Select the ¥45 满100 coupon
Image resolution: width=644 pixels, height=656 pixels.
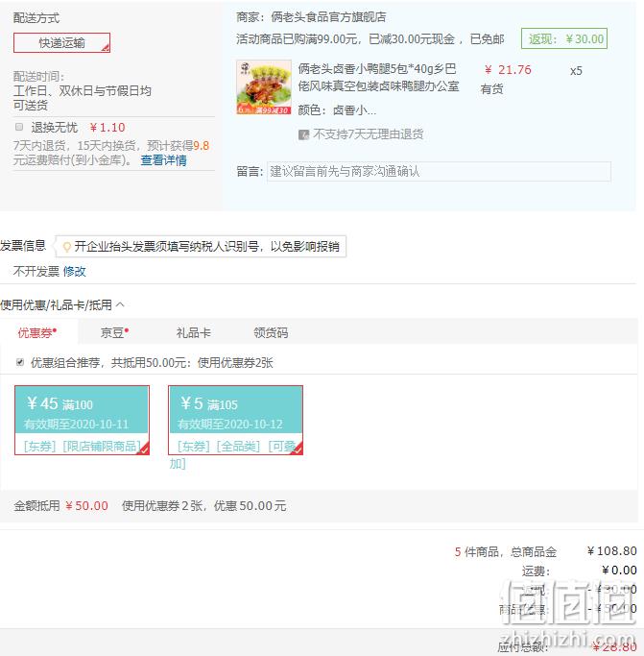pyautogui.click(x=82, y=420)
